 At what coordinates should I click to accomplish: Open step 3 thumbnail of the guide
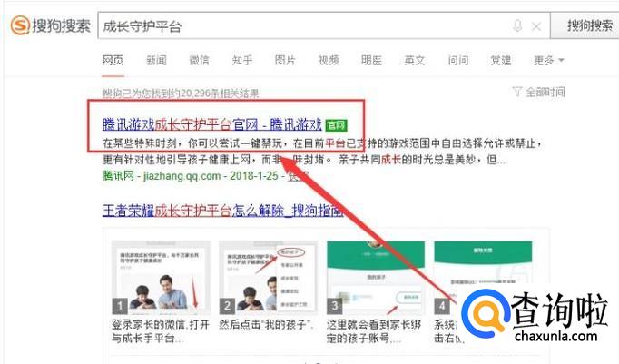376,278
